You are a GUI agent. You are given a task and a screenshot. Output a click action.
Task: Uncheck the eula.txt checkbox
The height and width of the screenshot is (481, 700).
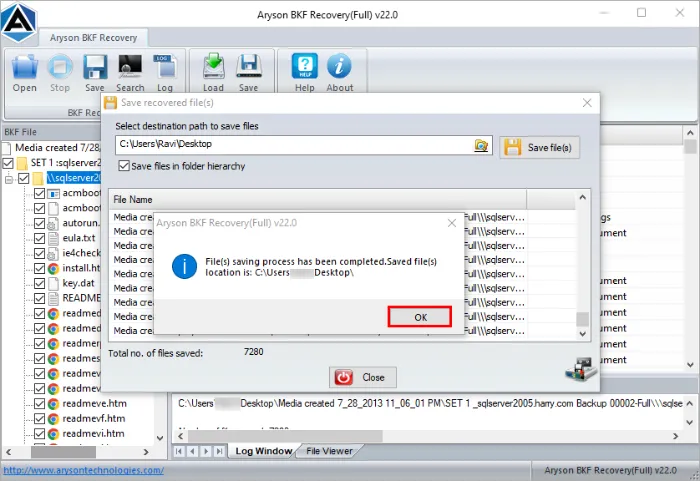(x=39, y=238)
